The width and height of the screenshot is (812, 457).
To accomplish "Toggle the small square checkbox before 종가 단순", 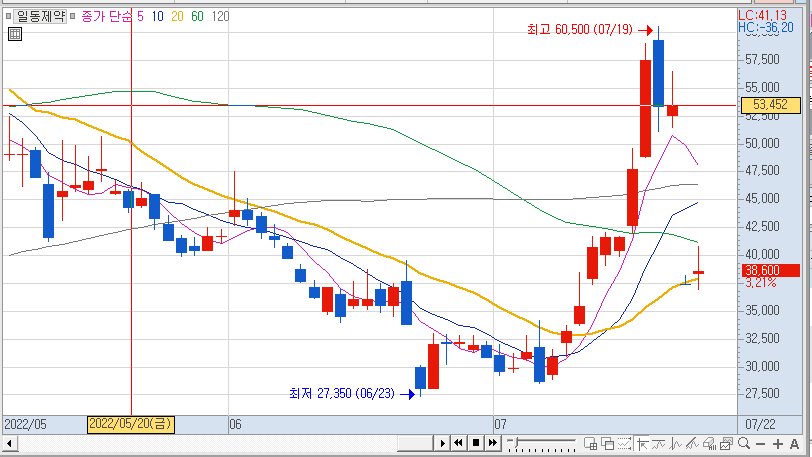I will click(x=72, y=17).
